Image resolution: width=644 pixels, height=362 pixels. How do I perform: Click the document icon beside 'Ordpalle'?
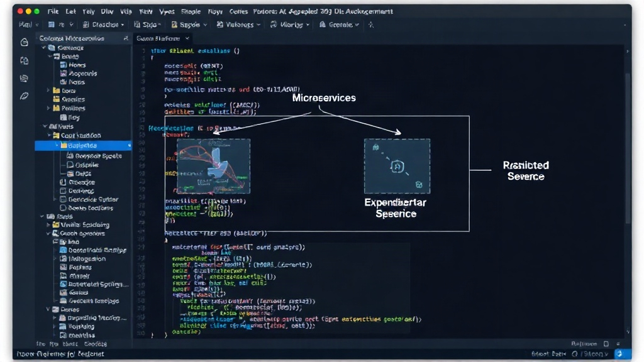(70, 165)
